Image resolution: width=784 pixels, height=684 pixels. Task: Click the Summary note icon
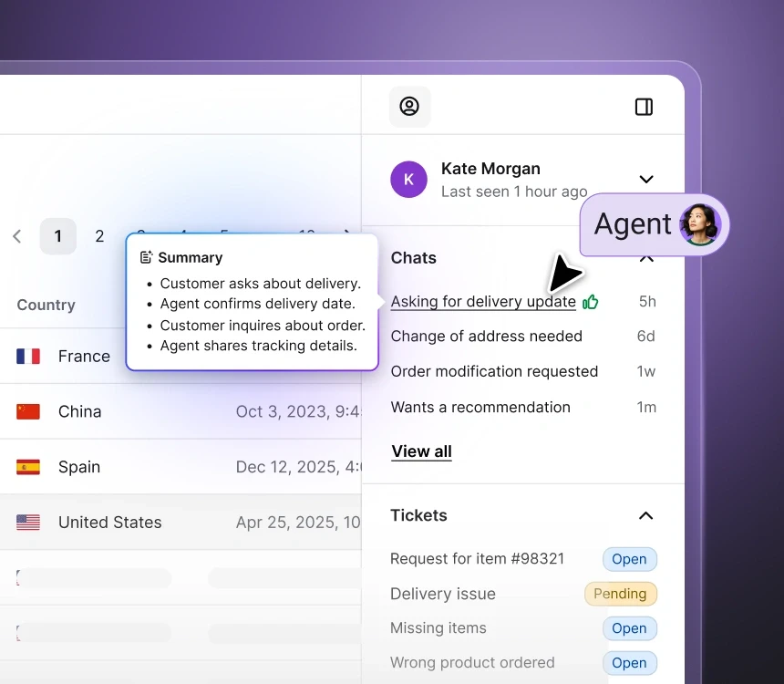pos(148,257)
